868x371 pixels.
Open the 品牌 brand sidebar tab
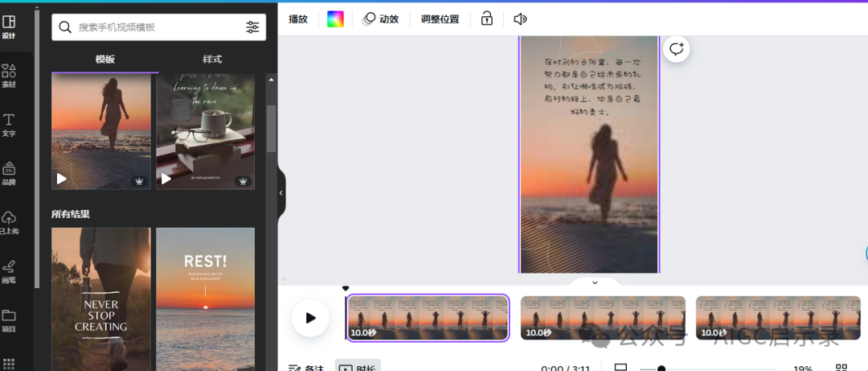point(9,174)
